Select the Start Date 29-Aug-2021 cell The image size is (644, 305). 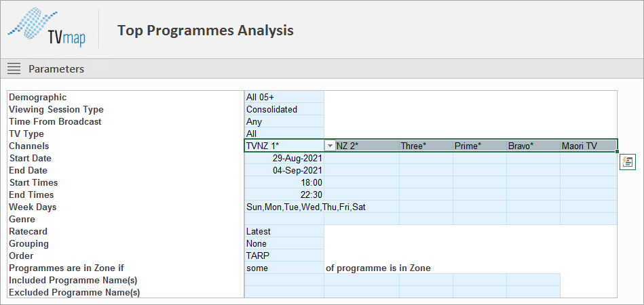[x=284, y=158]
